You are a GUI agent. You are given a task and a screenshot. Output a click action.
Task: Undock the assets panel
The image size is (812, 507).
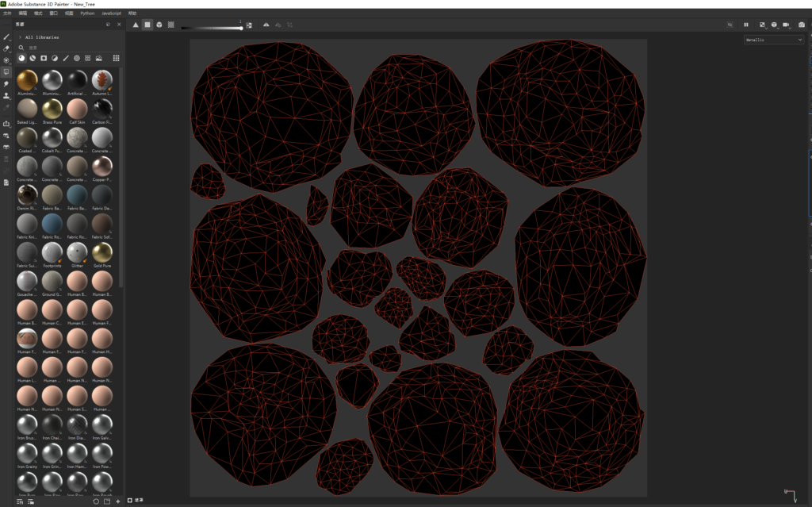pos(108,25)
